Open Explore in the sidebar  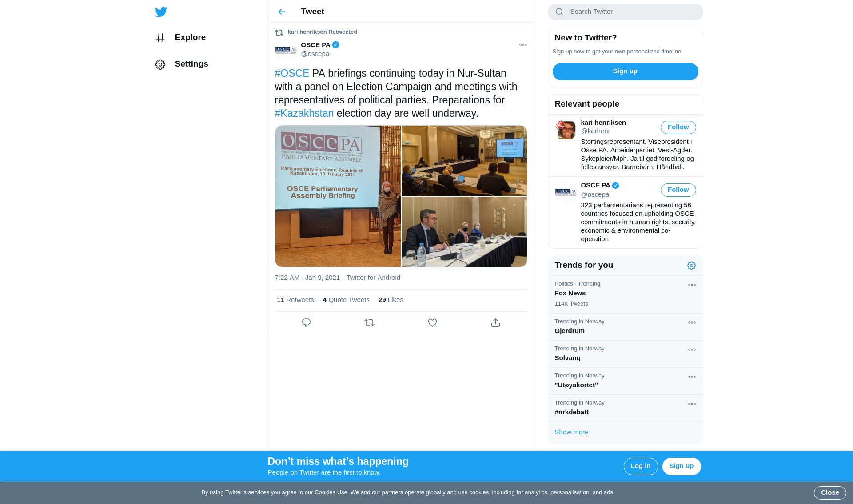[190, 37]
